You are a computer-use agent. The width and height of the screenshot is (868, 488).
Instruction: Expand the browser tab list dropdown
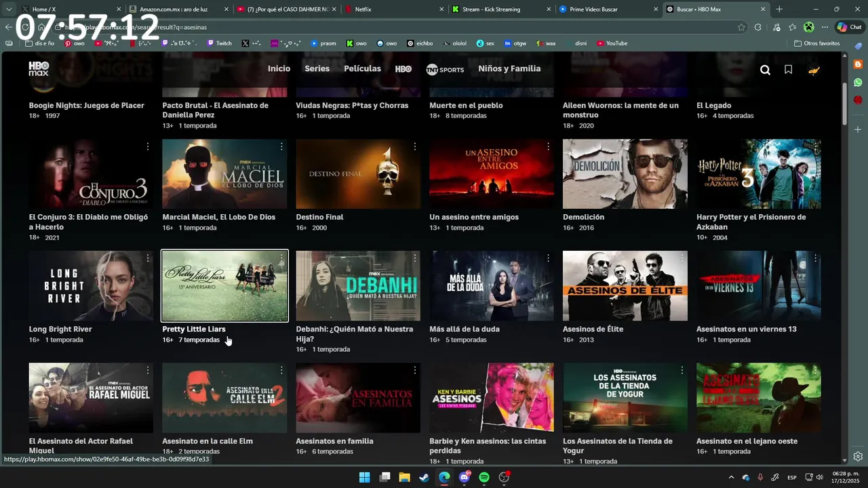click(9, 9)
